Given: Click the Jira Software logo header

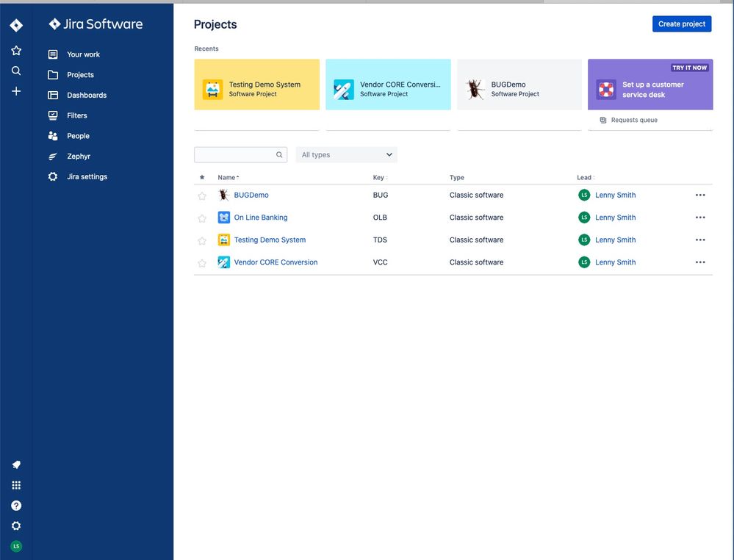Looking at the screenshot, I should point(96,24).
